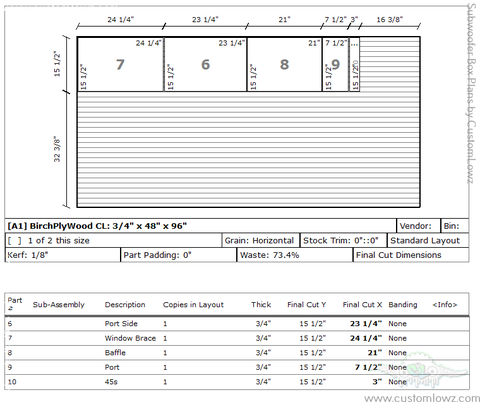Select part 7 panel in cutting layout
The width and height of the screenshot is (480, 402).
pos(120,64)
